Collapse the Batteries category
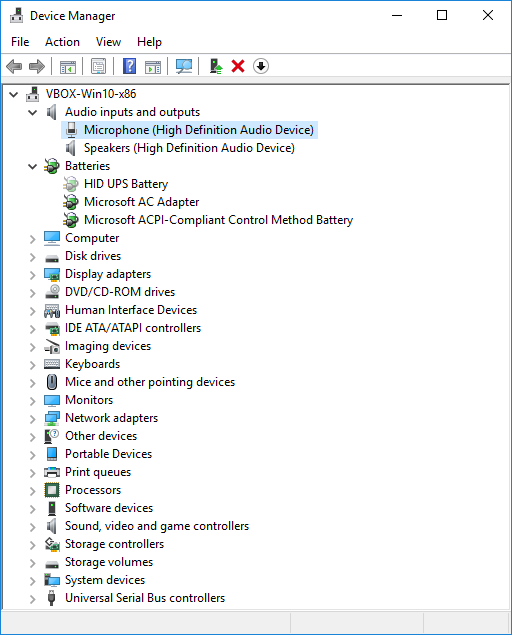512x635 pixels. 33,166
